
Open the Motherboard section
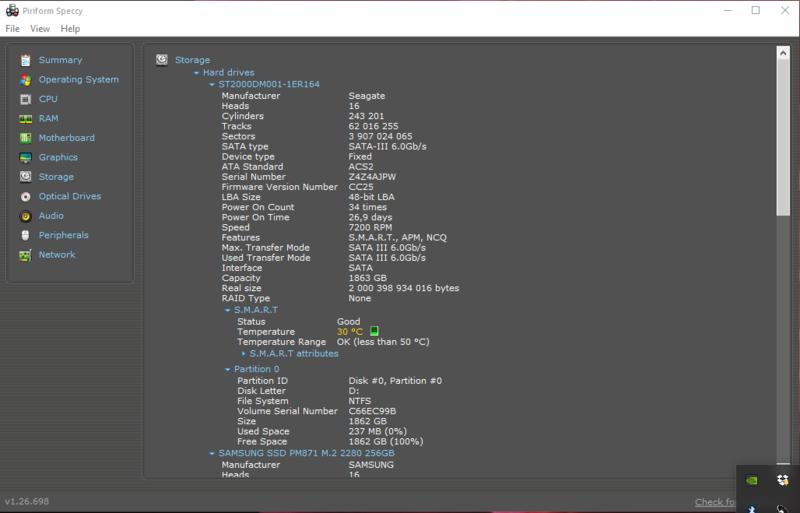(66, 137)
